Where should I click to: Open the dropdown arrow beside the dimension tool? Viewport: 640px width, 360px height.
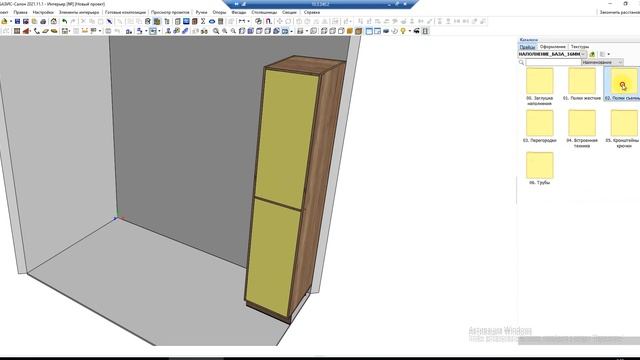pyautogui.click(x=249, y=21)
